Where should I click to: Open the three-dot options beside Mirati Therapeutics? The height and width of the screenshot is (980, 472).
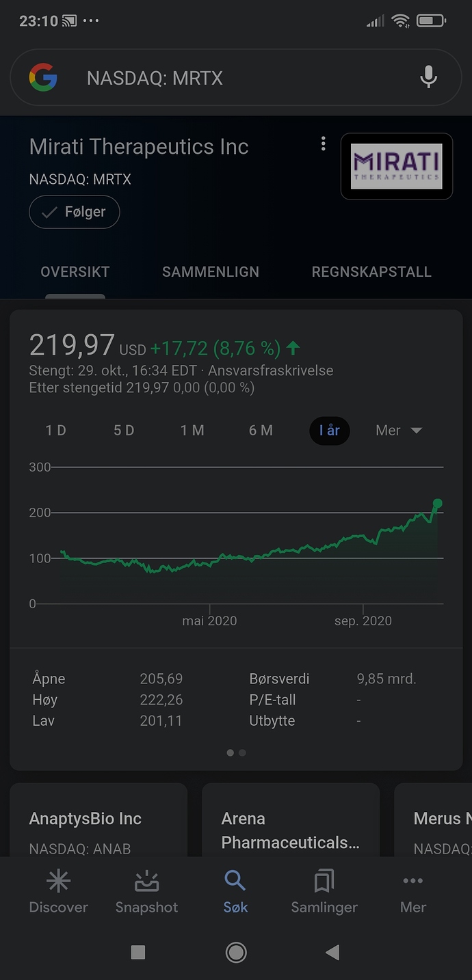point(323,144)
